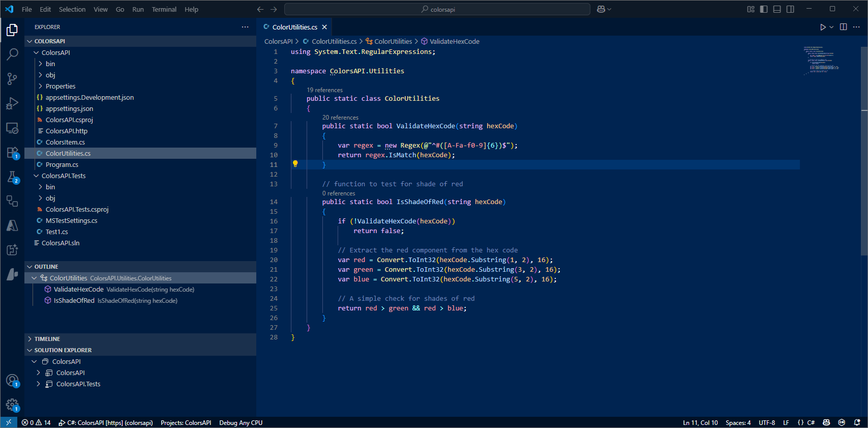Toggle the Secondary Side Bar layout button
The height and width of the screenshot is (428, 868).
[x=790, y=9]
